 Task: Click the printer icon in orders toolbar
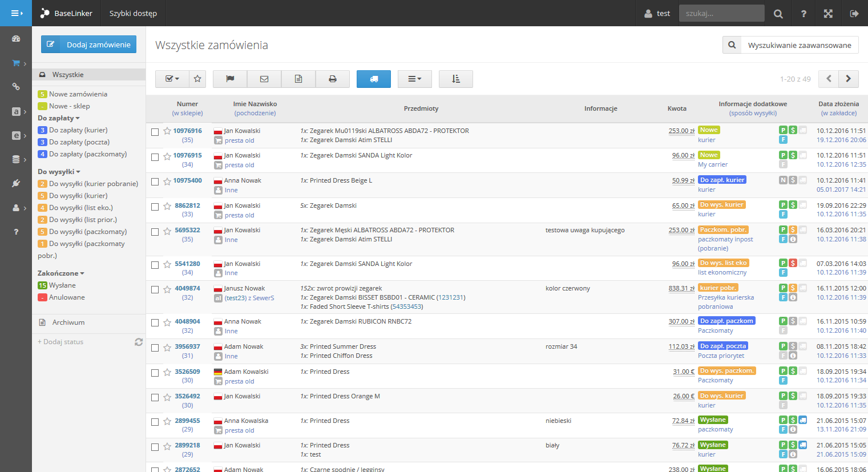(x=332, y=79)
